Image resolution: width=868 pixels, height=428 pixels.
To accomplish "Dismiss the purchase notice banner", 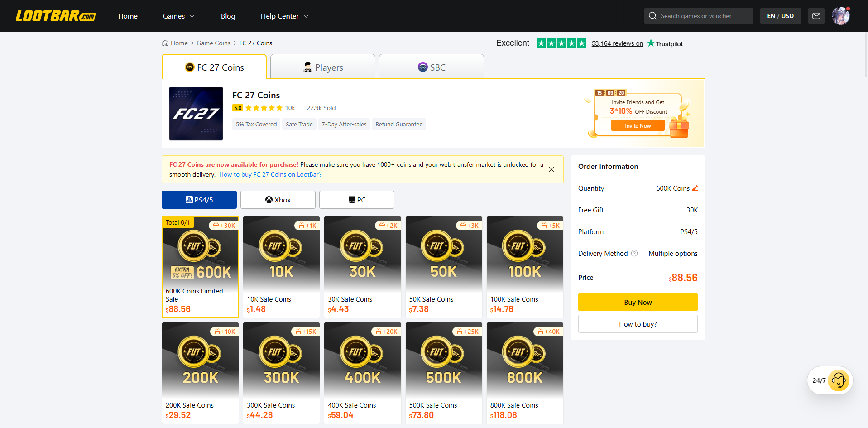I will [551, 169].
